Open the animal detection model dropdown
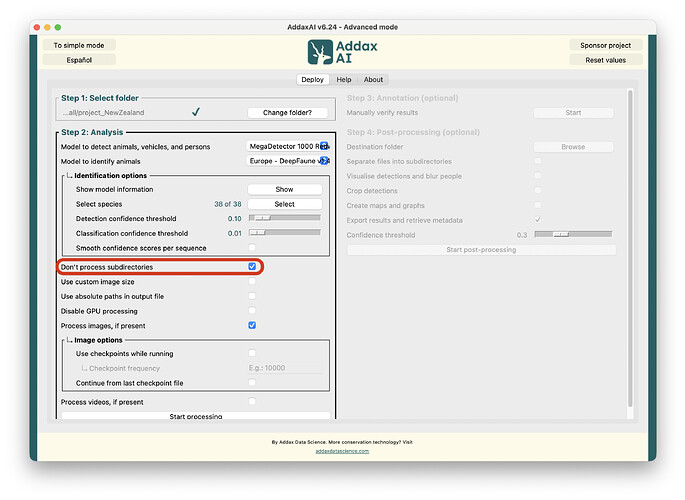This screenshot has width=685, height=500. point(288,146)
